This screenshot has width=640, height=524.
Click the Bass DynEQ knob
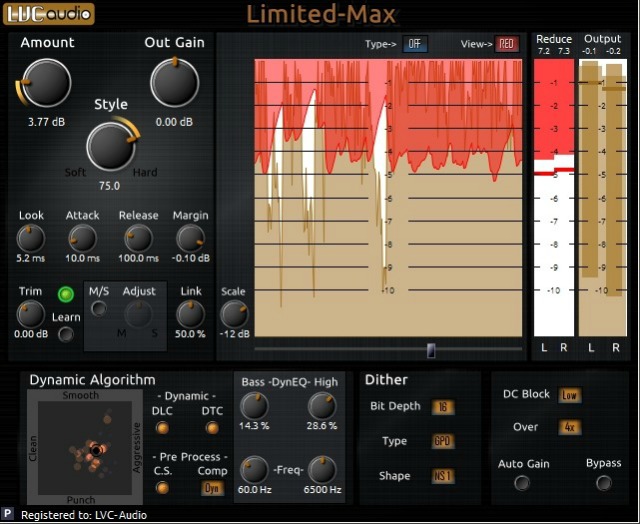pyautogui.click(x=255, y=406)
